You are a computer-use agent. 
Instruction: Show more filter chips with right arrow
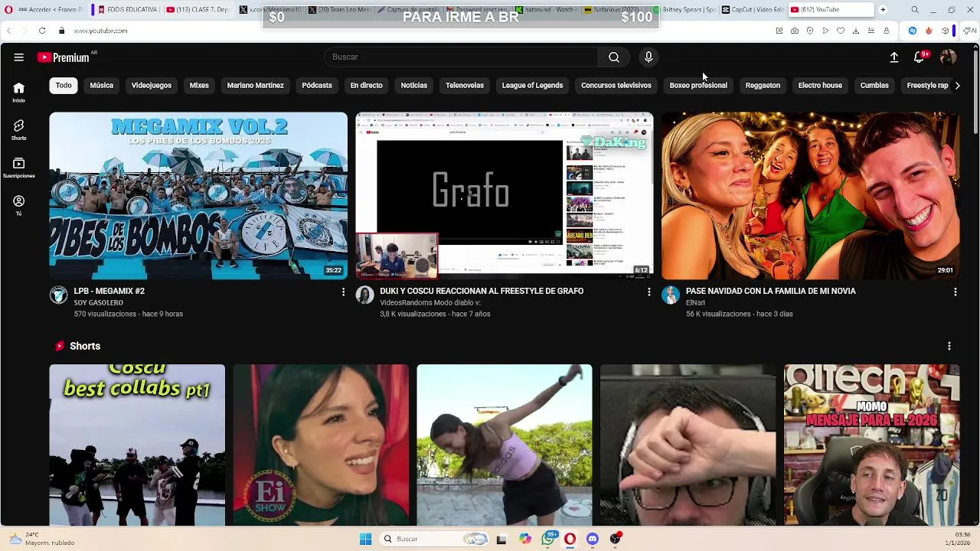pyautogui.click(x=957, y=86)
